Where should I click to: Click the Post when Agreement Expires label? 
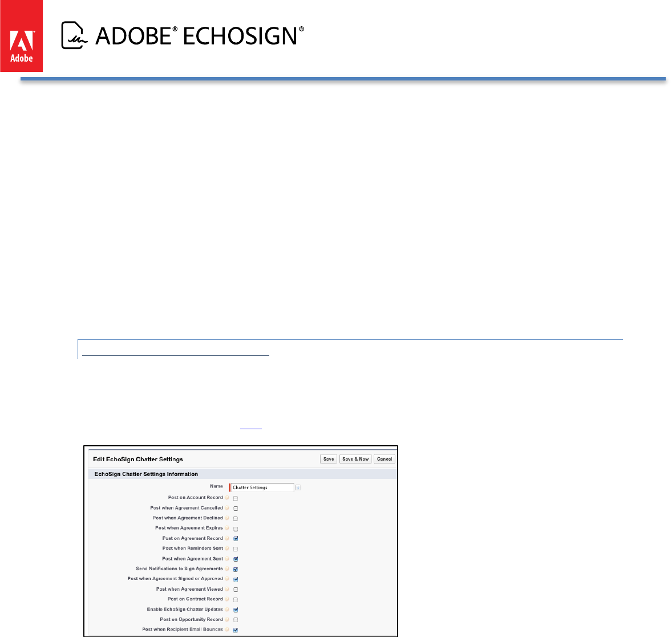coord(189,528)
